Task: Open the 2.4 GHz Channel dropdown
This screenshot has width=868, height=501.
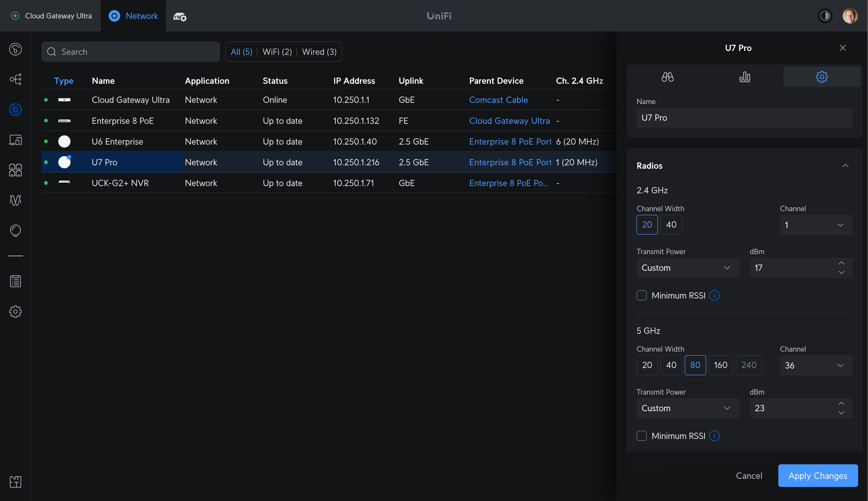Action: tap(816, 225)
